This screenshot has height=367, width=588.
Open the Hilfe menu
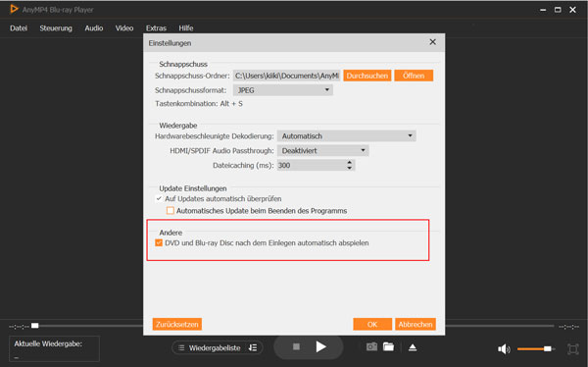coord(186,28)
